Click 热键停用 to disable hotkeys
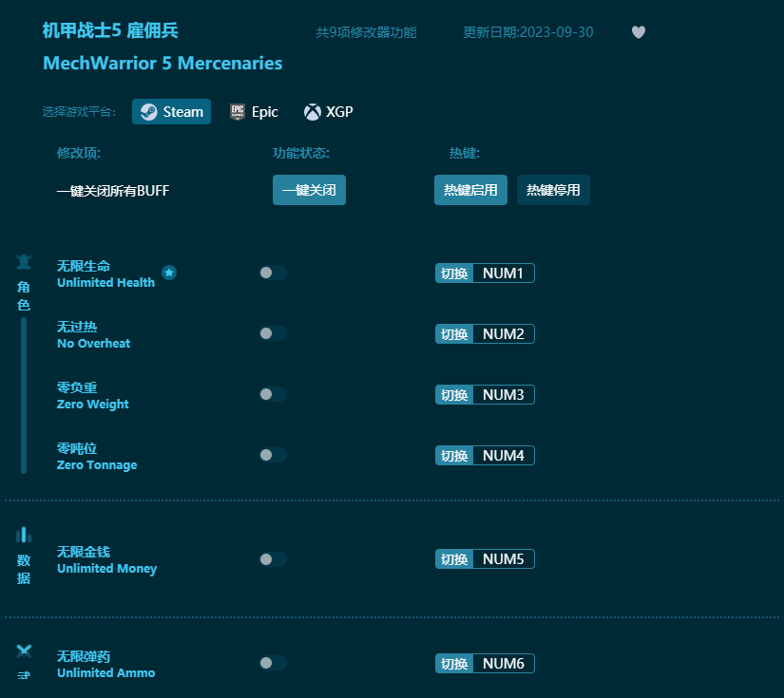 553,190
